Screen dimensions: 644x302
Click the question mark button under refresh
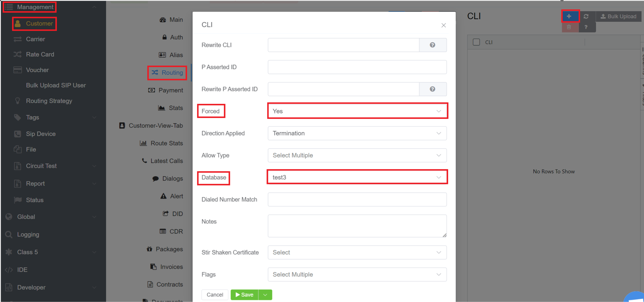586,27
